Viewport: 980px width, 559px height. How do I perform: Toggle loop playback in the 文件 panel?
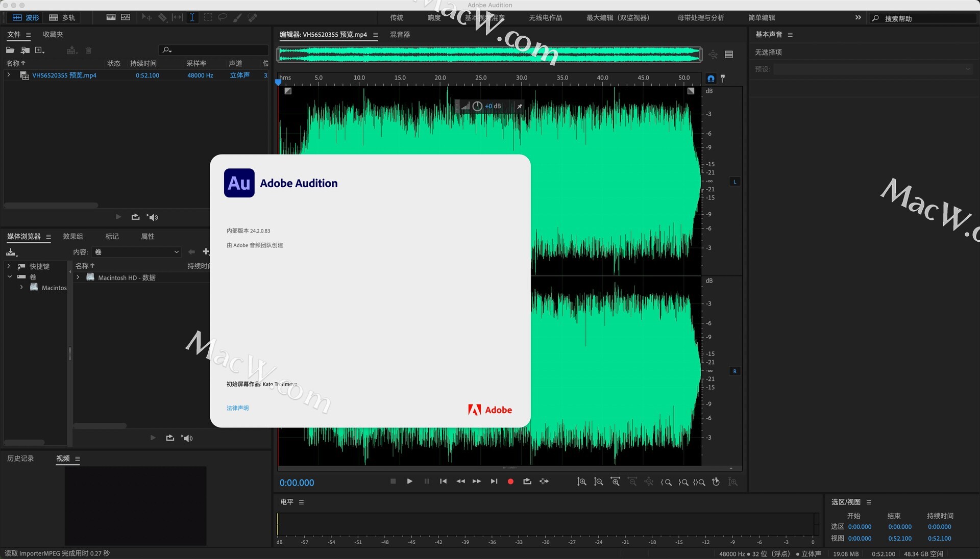point(135,217)
